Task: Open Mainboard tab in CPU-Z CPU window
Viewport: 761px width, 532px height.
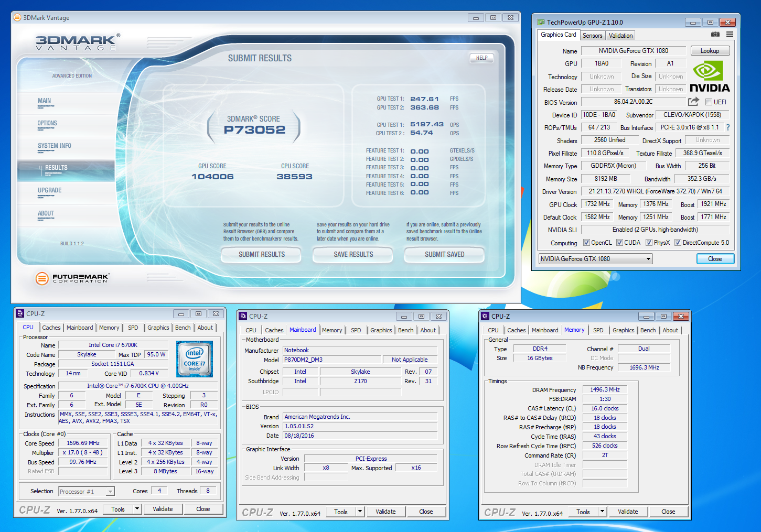Action: pos(79,328)
